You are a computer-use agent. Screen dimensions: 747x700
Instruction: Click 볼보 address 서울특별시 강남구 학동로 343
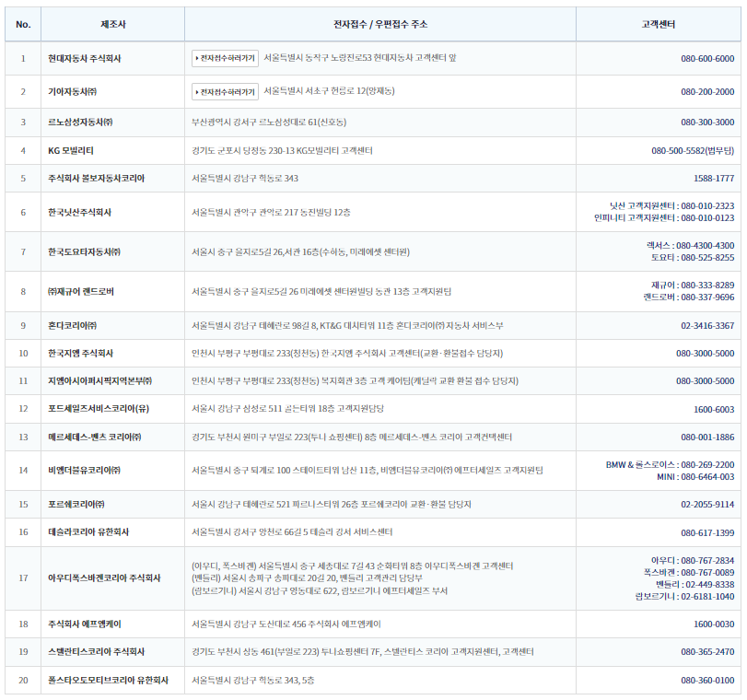coord(245,178)
